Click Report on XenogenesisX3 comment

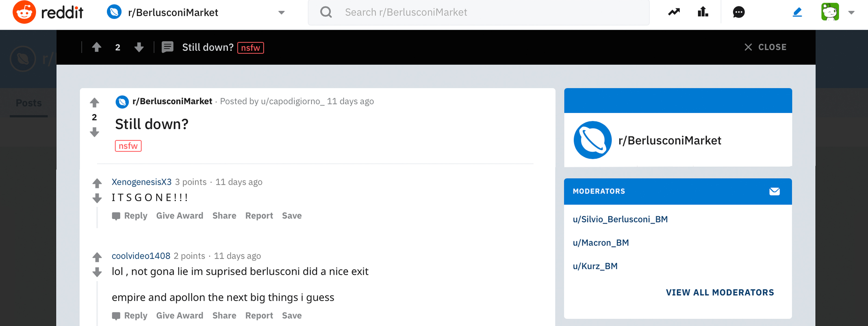(260, 216)
